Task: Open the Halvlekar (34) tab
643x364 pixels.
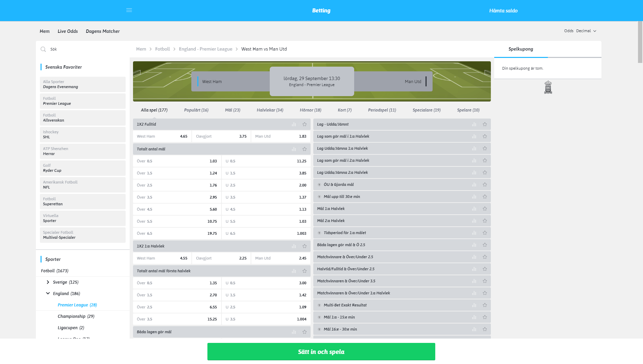Action: 270,110
